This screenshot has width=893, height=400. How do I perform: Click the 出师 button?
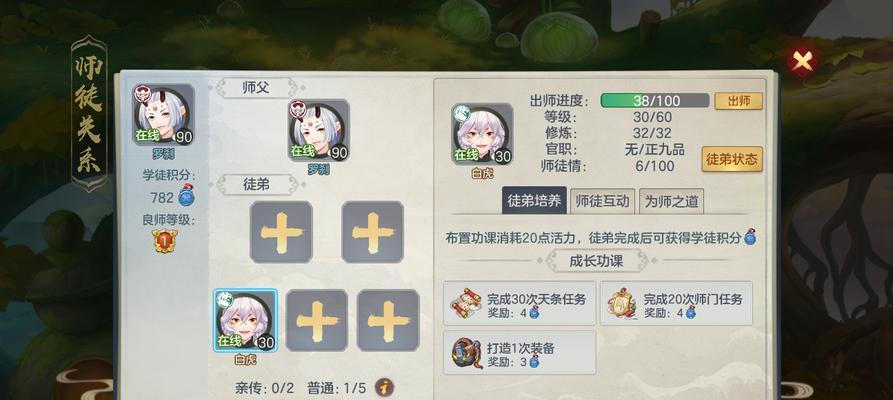[738, 101]
